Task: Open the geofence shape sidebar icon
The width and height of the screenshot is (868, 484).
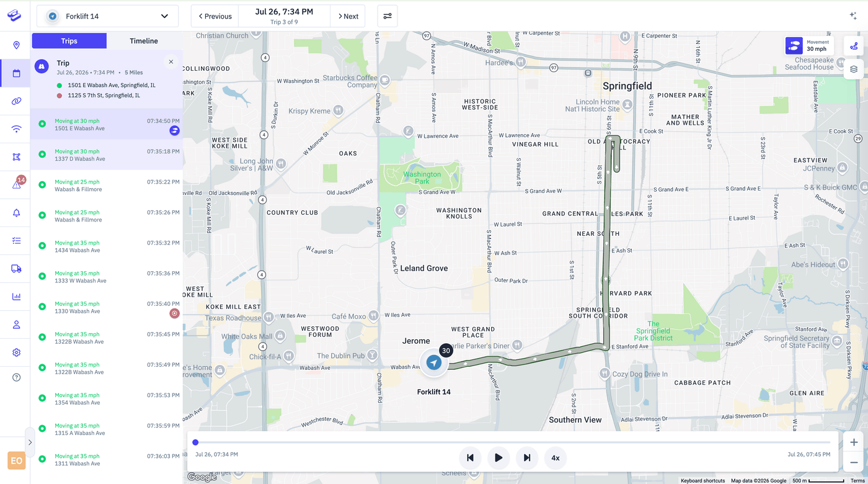Action: [16, 157]
